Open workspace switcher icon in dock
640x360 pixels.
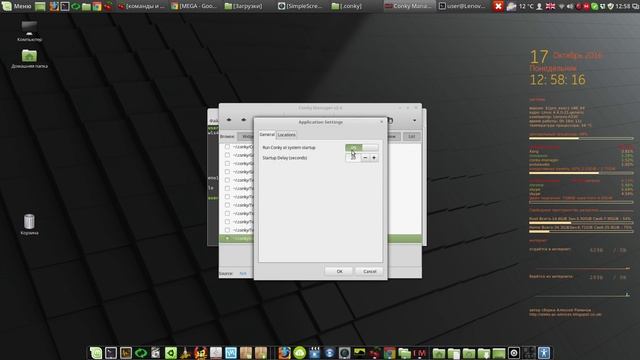click(529, 353)
